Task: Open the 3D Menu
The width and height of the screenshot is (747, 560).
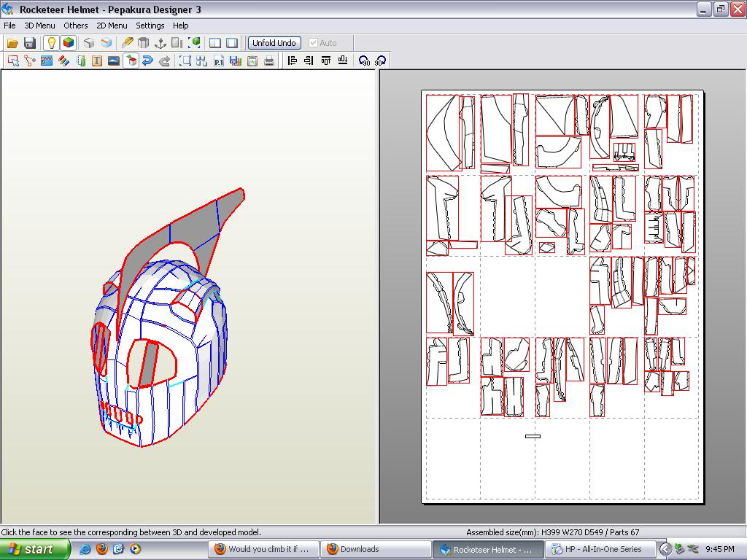Action: 39,26
